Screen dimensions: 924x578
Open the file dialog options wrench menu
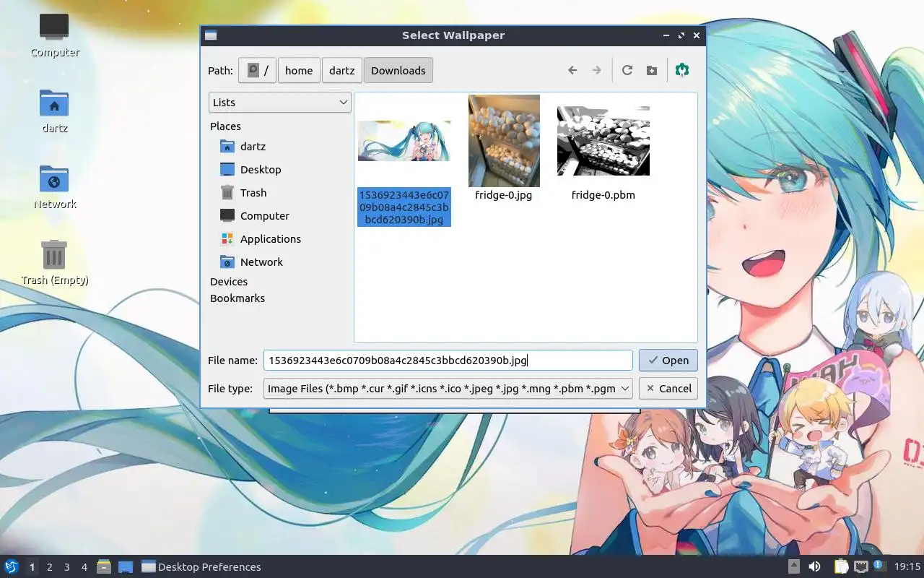[682, 71]
